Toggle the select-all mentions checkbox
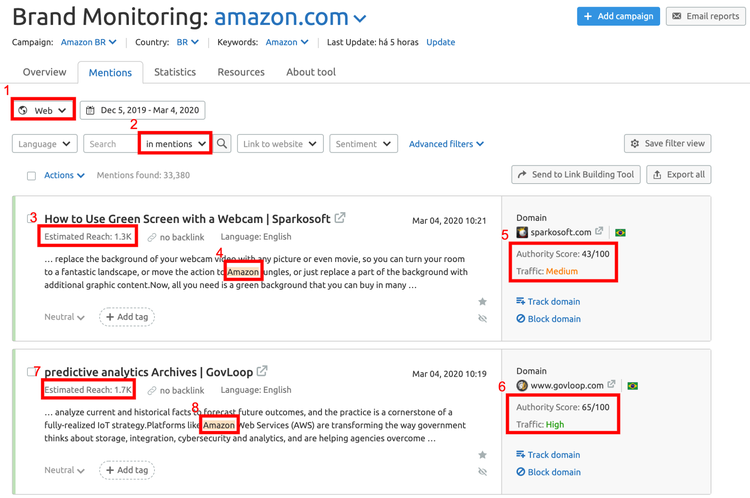This screenshot has height=498, width=750. [x=32, y=176]
